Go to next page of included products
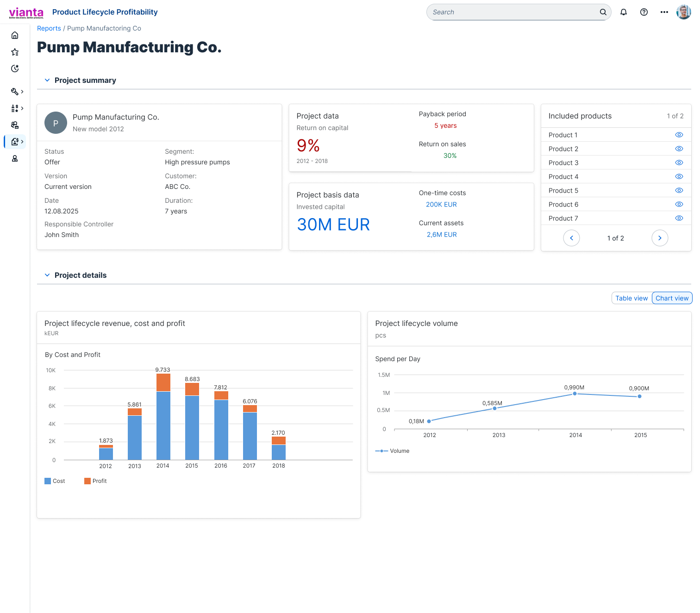 pyautogui.click(x=660, y=238)
